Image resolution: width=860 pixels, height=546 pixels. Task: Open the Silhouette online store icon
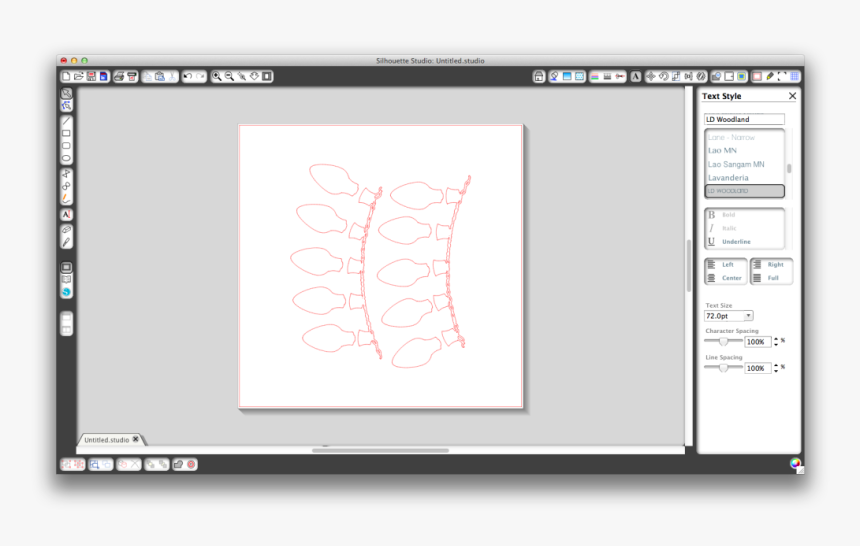click(66, 292)
